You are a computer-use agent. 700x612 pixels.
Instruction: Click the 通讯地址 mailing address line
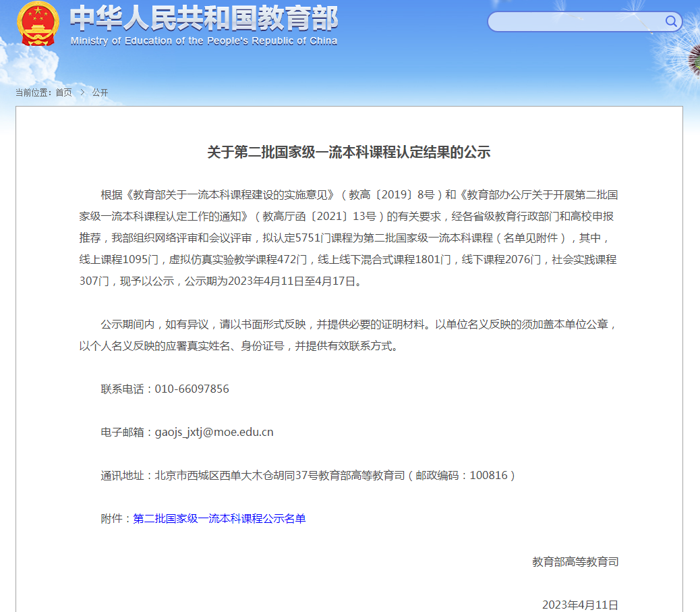(308, 475)
